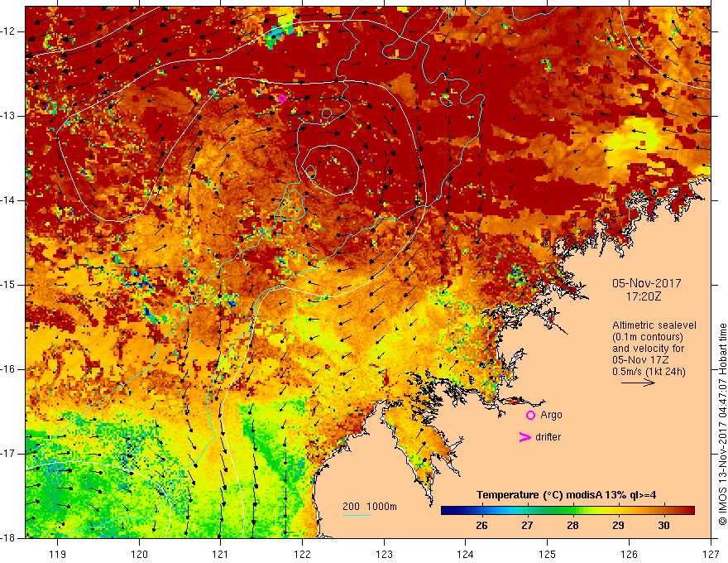
Task: Click latitude axis label -14
Action: pyautogui.click(x=9, y=200)
